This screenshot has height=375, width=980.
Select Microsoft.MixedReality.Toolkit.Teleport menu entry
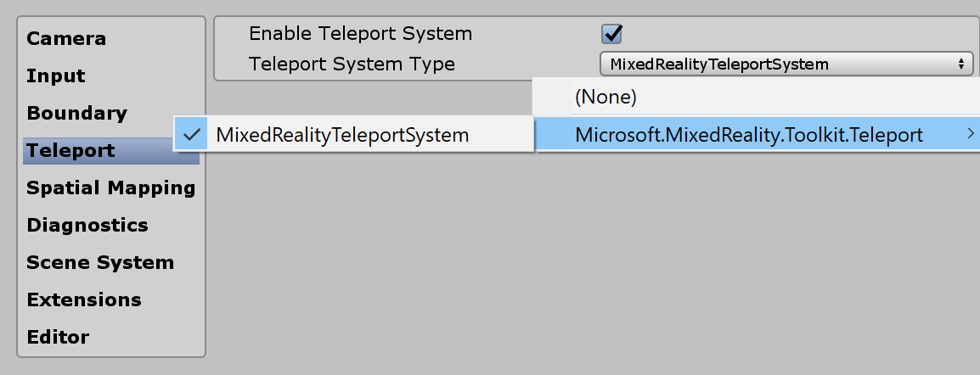coord(748,134)
